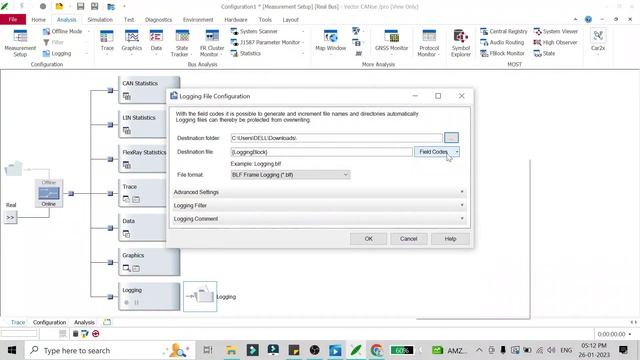
Task: Open the Statistics window from ribbon
Action: (246, 53)
